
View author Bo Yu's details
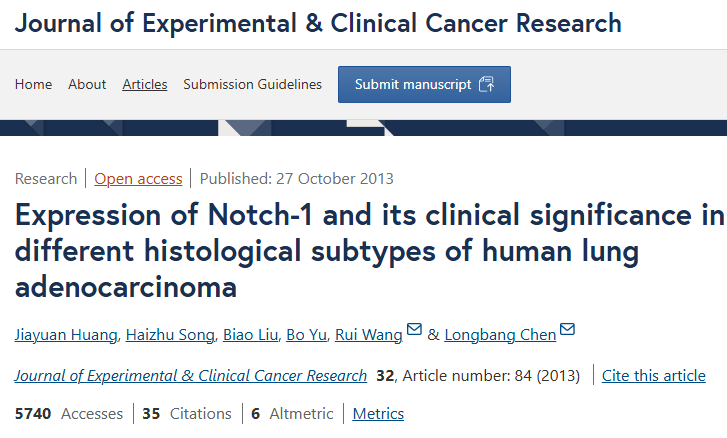click(306, 335)
